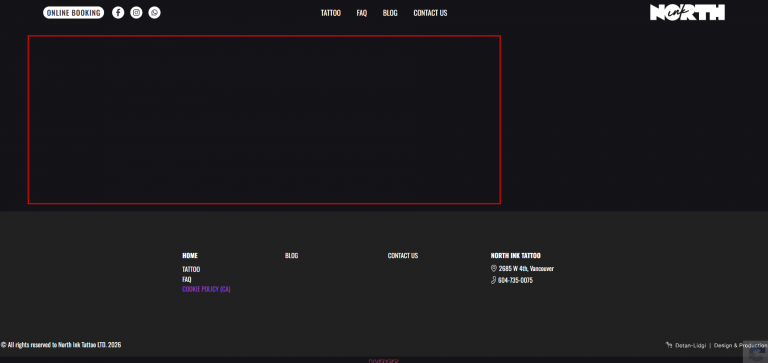The height and width of the screenshot is (363, 768).
Task: Open the WhatsApp chat icon
Action: [x=154, y=13]
